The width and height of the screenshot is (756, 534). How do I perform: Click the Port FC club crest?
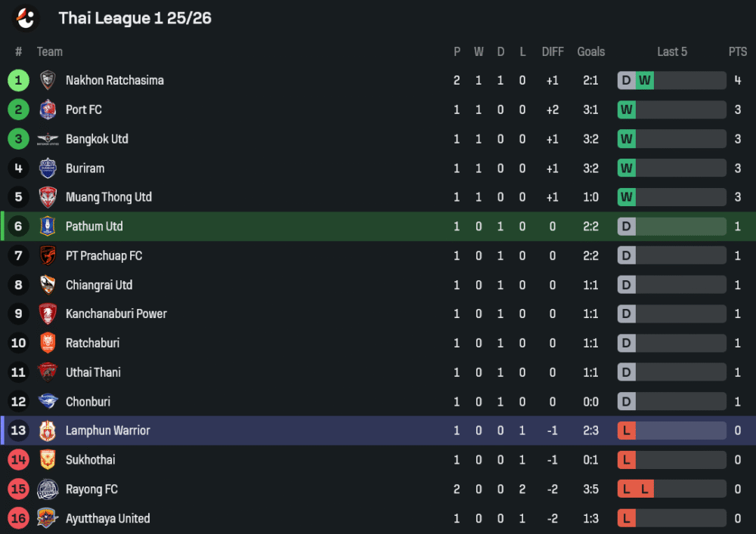[48, 110]
